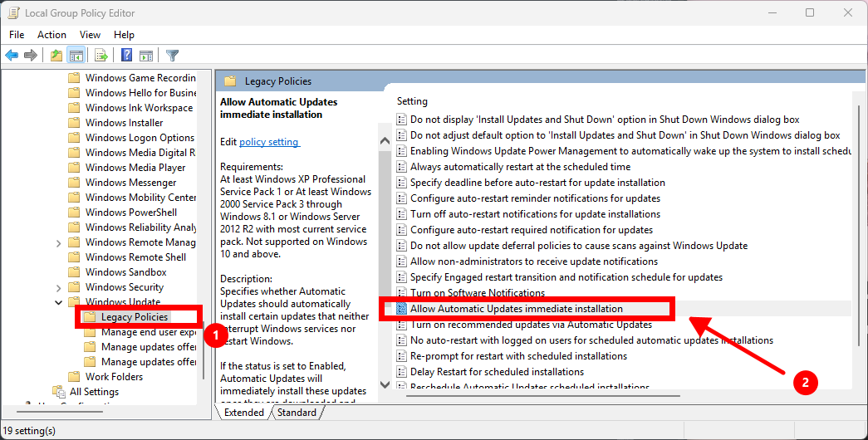Image resolution: width=868 pixels, height=440 pixels.
Task: Collapse the Windows Update folder
Action: point(58,302)
